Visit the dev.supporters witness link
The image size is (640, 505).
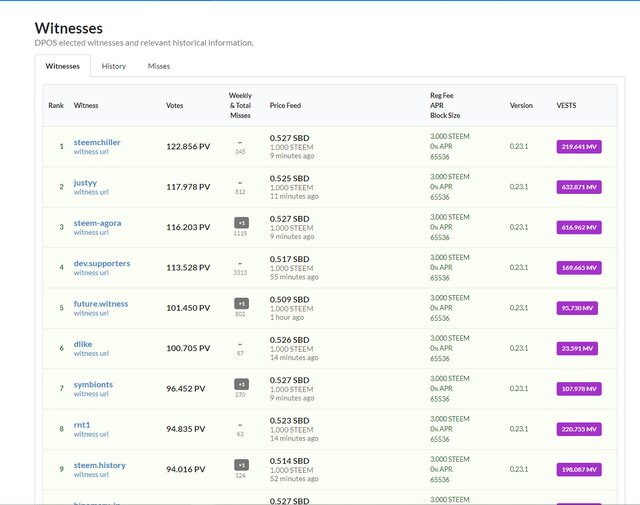pyautogui.click(x=102, y=263)
